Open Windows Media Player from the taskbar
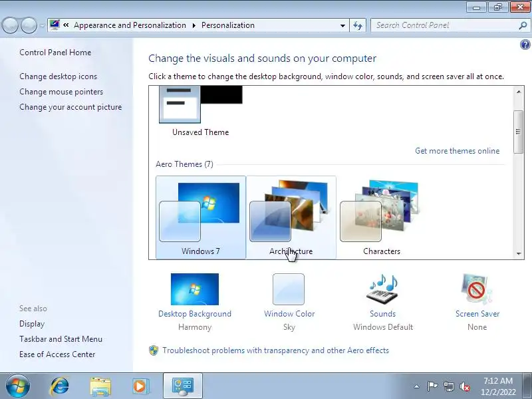Viewport: 532px width, 399px height. point(140,386)
